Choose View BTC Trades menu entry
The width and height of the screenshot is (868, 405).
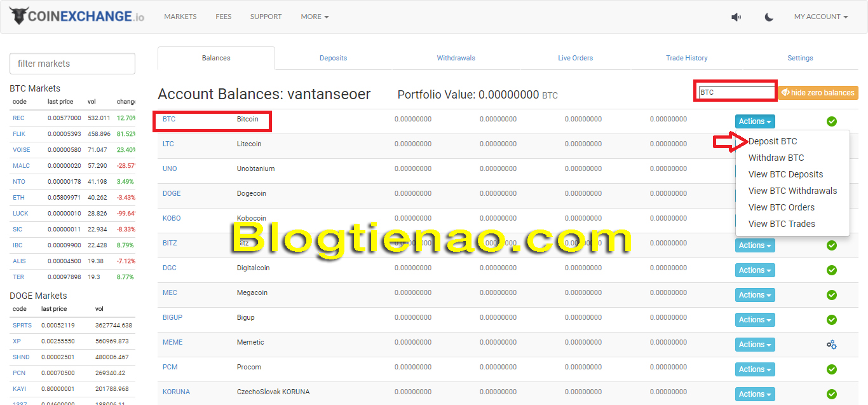(x=782, y=224)
